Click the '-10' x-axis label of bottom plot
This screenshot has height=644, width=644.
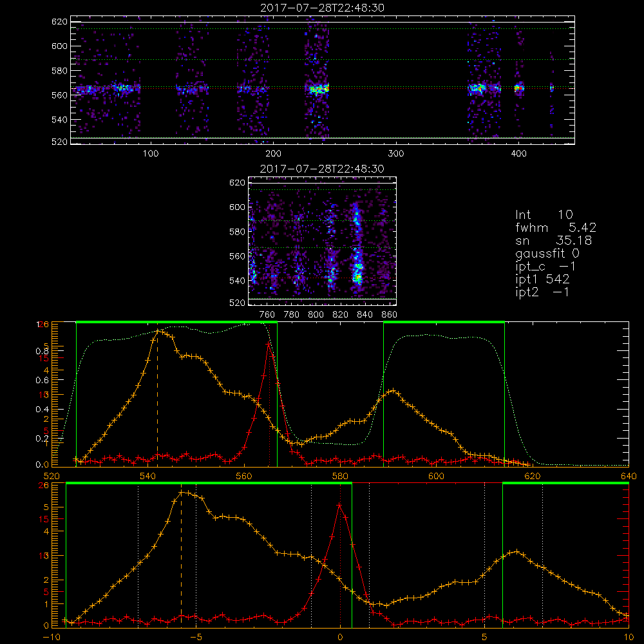pos(51,638)
